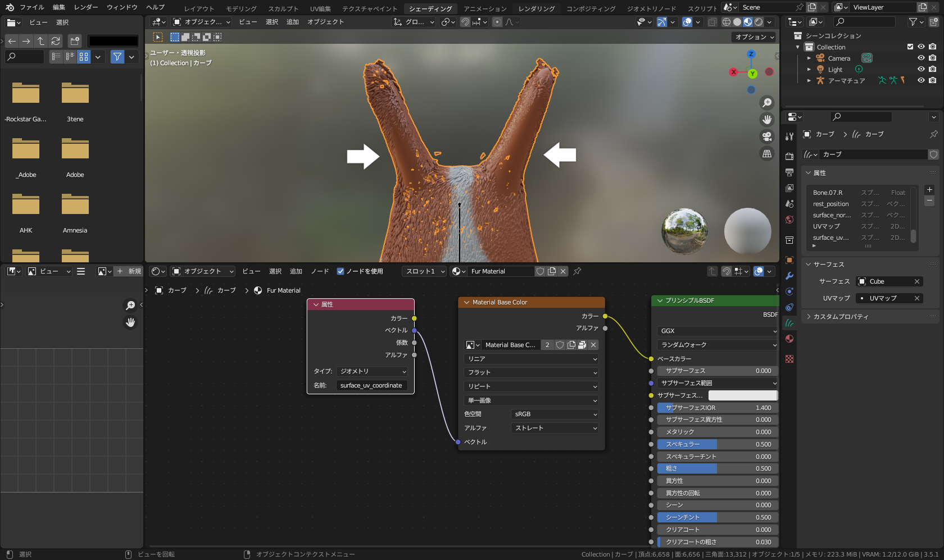Uncheck the 'ノードを使用' checkbox
Image resolution: width=944 pixels, height=560 pixels.
pyautogui.click(x=340, y=271)
